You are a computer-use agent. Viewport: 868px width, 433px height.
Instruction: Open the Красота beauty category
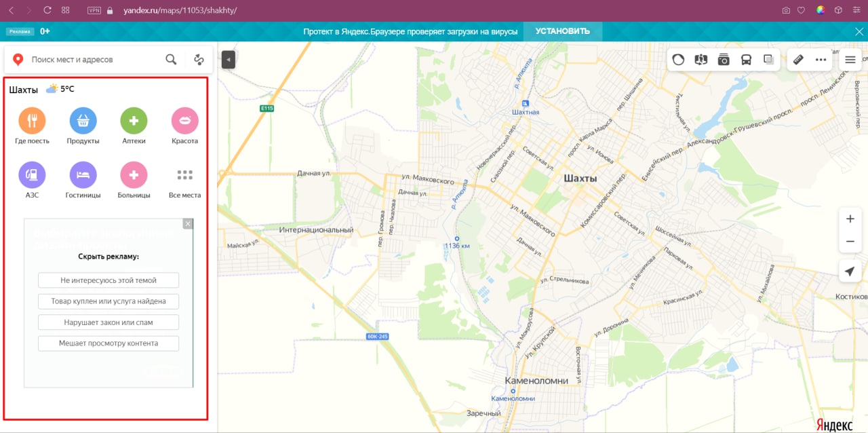point(184,121)
